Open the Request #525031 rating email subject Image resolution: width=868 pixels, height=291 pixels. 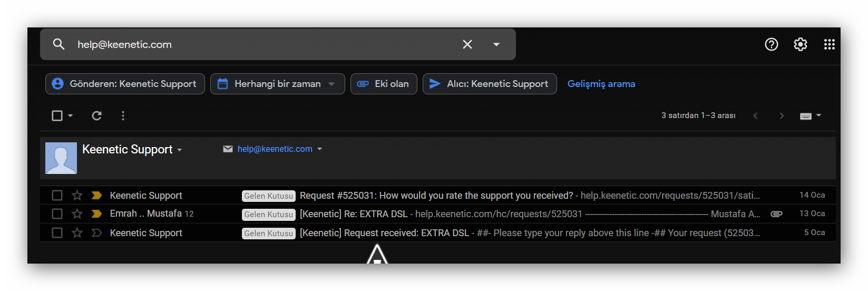click(x=436, y=196)
